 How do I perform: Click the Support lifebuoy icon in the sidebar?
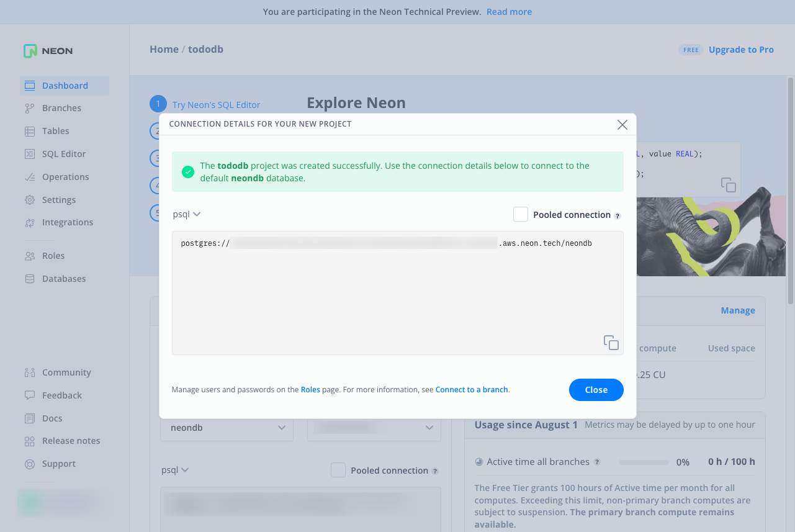[x=30, y=464]
